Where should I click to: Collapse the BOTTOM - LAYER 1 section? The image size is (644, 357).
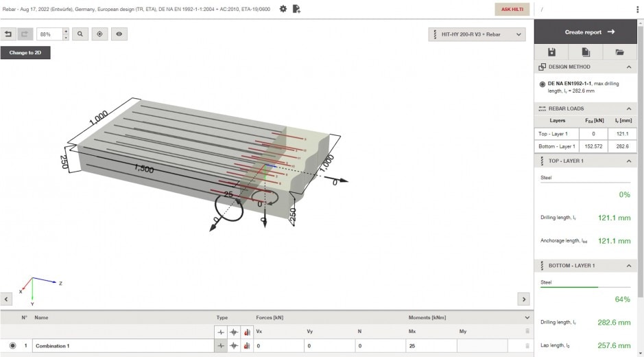click(629, 266)
